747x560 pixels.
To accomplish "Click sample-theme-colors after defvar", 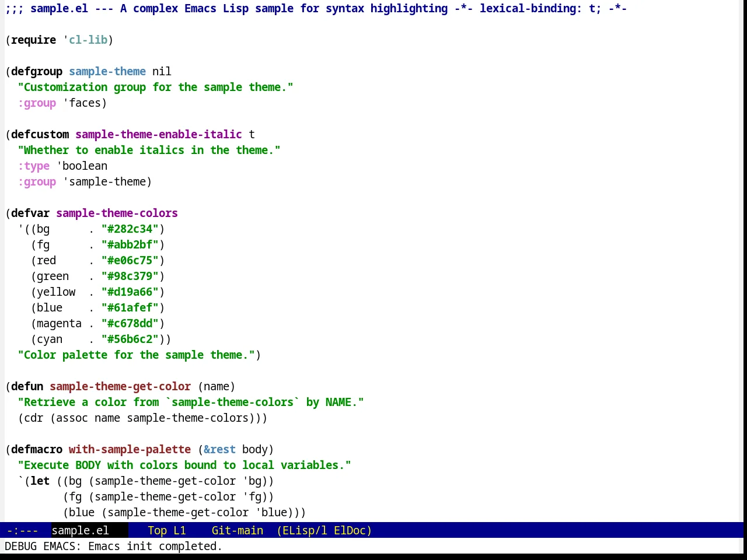I will click(117, 213).
